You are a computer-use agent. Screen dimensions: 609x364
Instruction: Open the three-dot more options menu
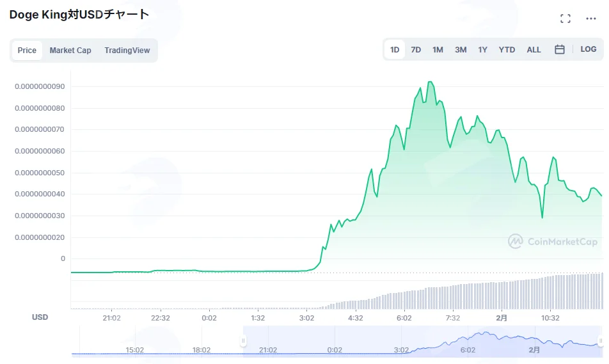point(590,19)
